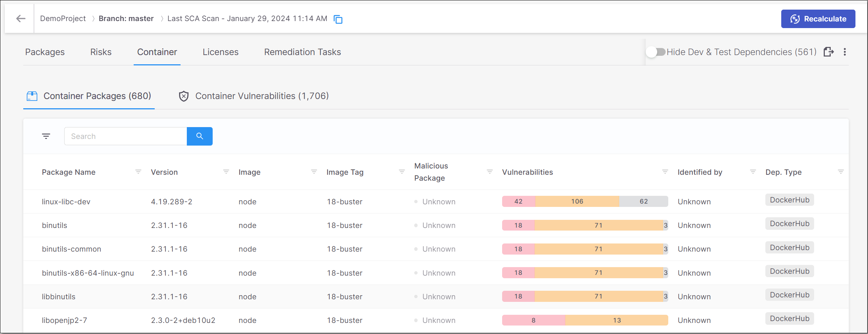
Task: Click red 18 segment in libbinutils row
Action: (x=518, y=296)
